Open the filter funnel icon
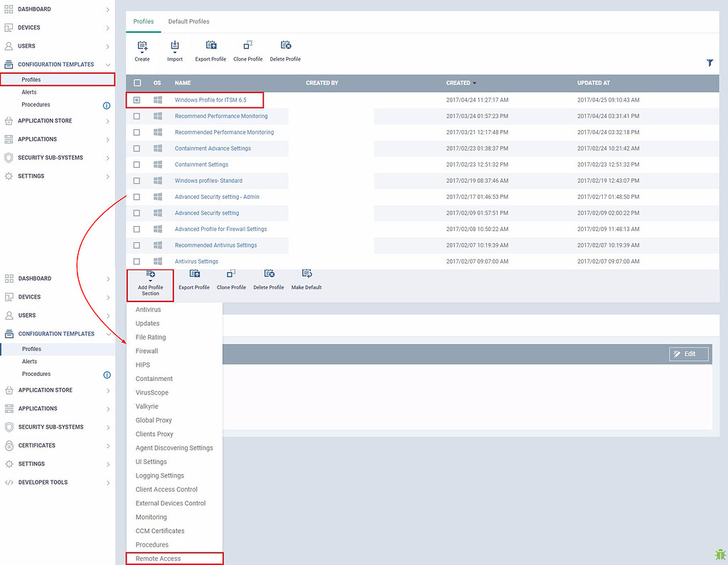Viewport: 728px width, 565px height. tap(710, 63)
